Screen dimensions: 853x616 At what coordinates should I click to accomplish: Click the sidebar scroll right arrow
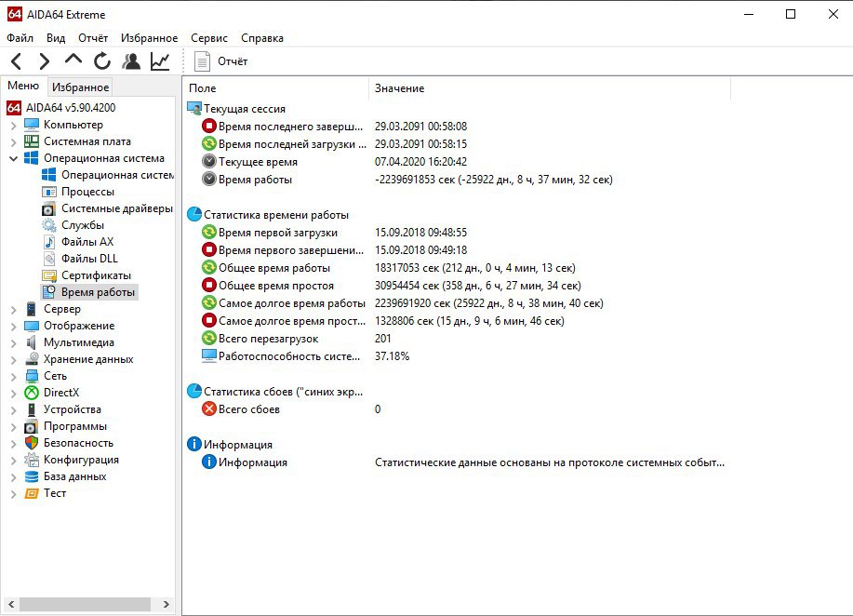pyautogui.click(x=167, y=604)
